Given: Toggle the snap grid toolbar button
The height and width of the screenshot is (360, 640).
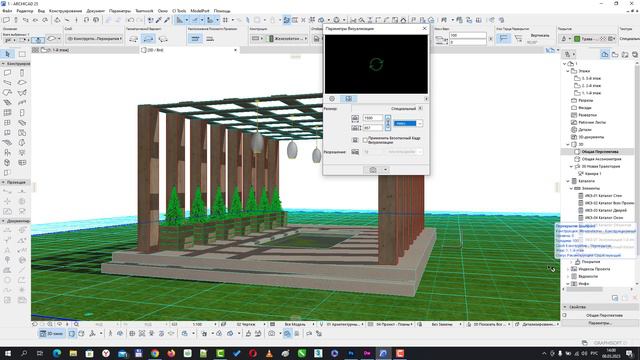Looking at the screenshot, I should point(225,20).
